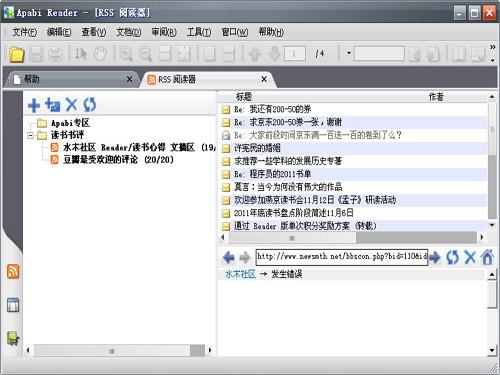Select the Hand pan tool
The height and width of the screenshot is (375, 500).
click(100, 54)
